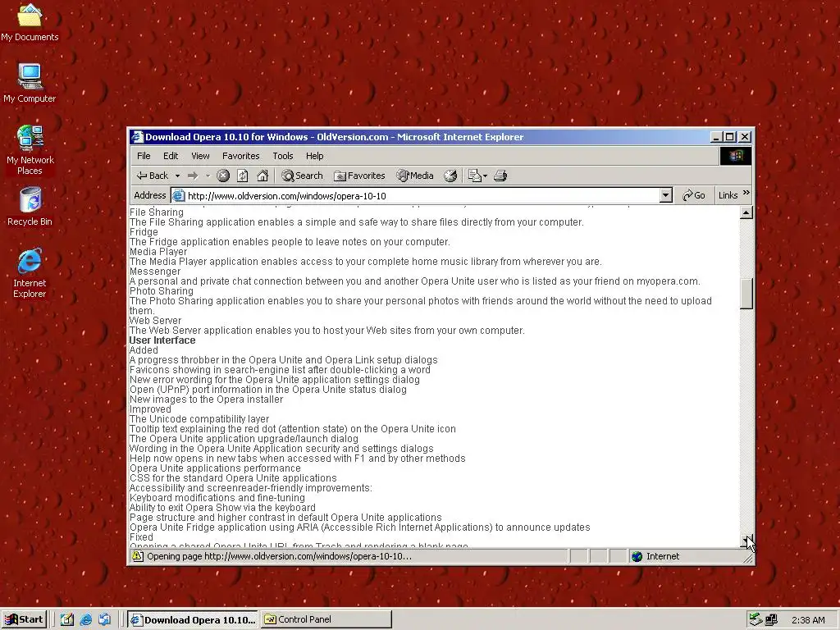Viewport: 840px width, 630px height.
Task: Open the Edit menu
Action: coord(171,156)
